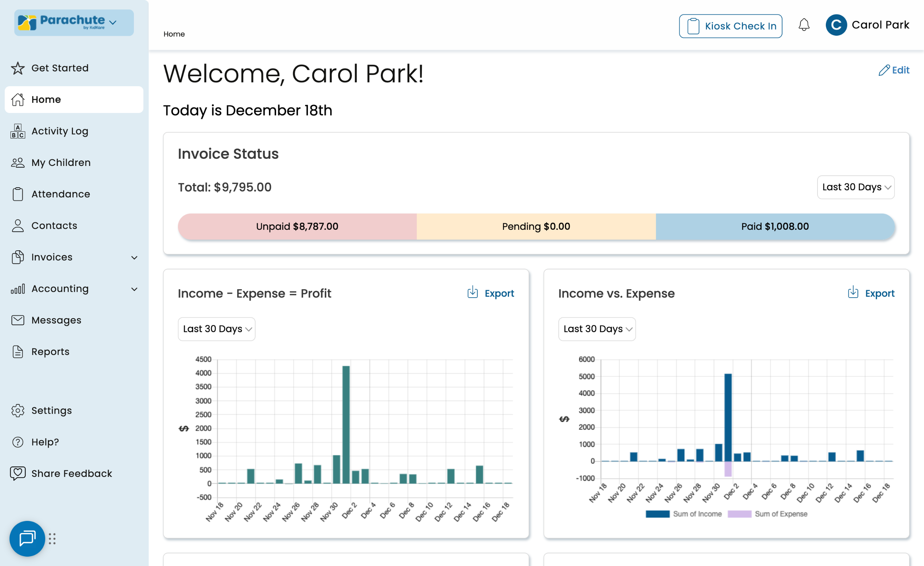Screen dimensions: 924x566
Task: Click the drag handle dots beside chat
Action: pyautogui.click(x=52, y=539)
